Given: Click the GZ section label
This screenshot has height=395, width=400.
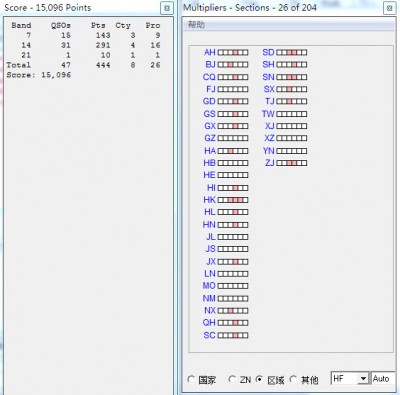Looking at the screenshot, I should (210, 138).
